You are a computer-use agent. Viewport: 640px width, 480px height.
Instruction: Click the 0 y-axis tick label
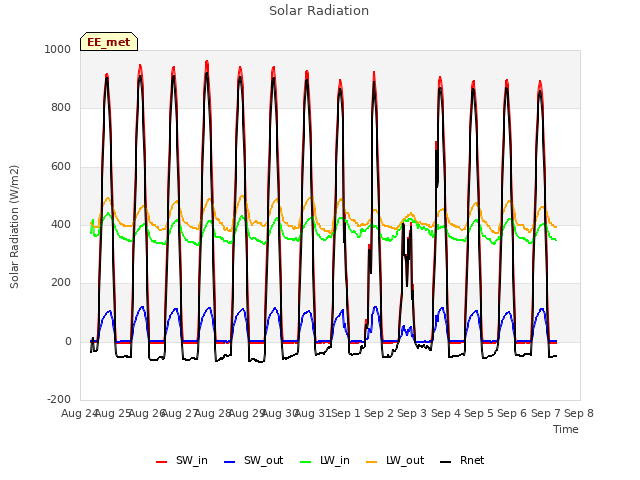68,341
